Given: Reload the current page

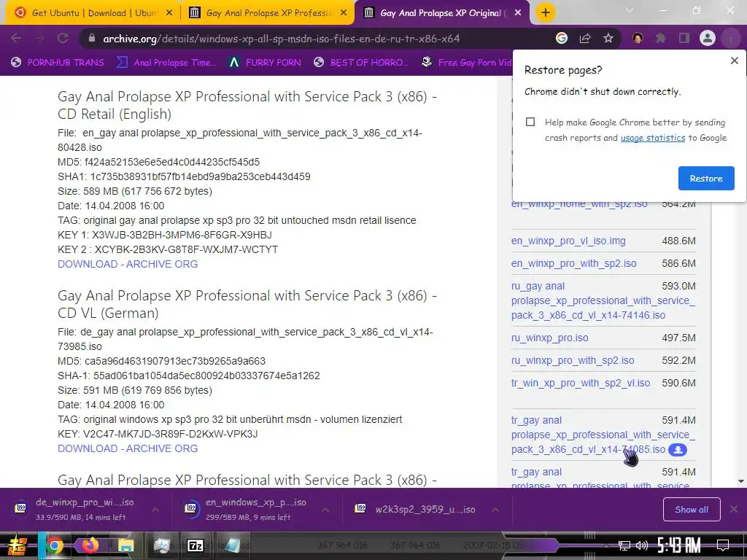Looking at the screenshot, I should click(63, 39).
